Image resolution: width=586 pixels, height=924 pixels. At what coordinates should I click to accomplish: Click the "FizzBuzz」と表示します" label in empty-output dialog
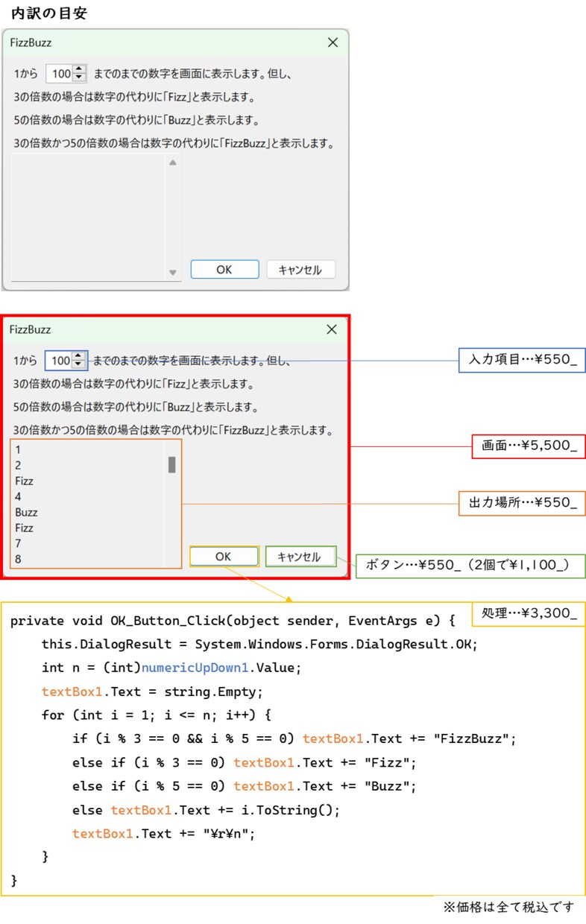173,143
